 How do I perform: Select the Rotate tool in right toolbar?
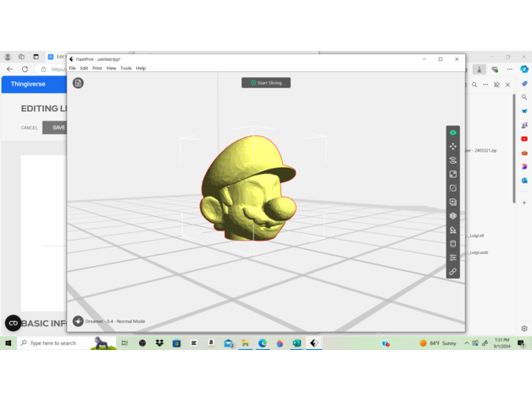(x=452, y=160)
